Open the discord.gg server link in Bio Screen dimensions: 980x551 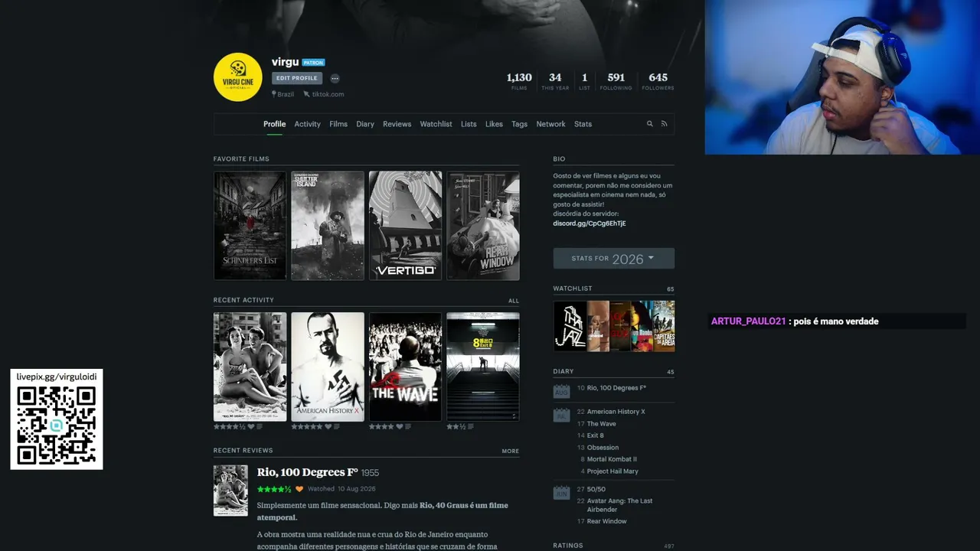tap(590, 223)
